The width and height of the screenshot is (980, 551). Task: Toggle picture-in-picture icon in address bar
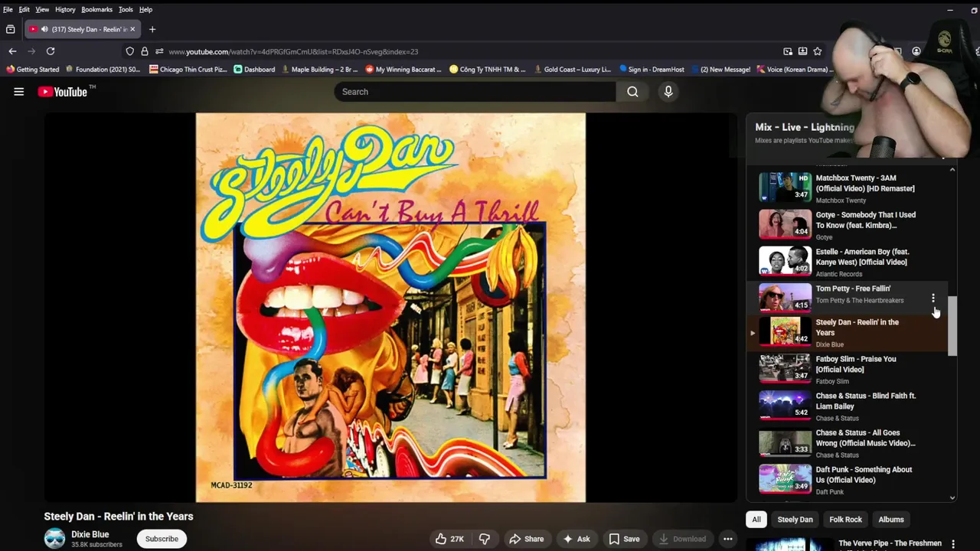[788, 51]
